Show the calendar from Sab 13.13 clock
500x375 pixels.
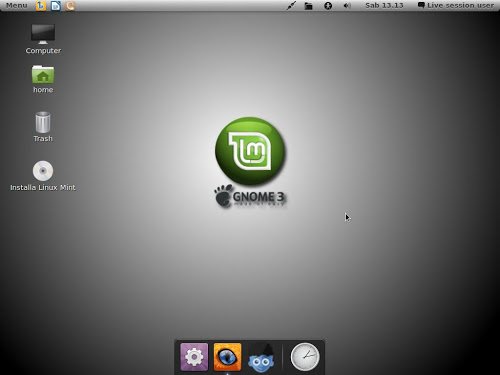pyautogui.click(x=384, y=5)
